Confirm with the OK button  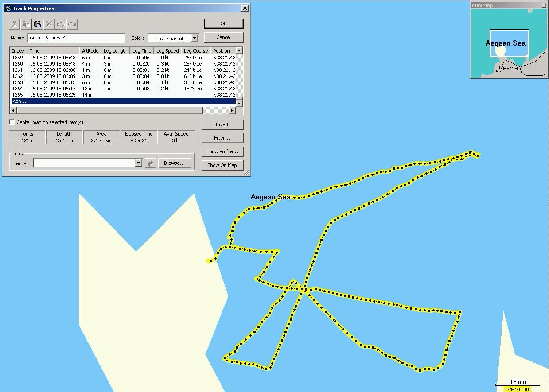tap(223, 23)
